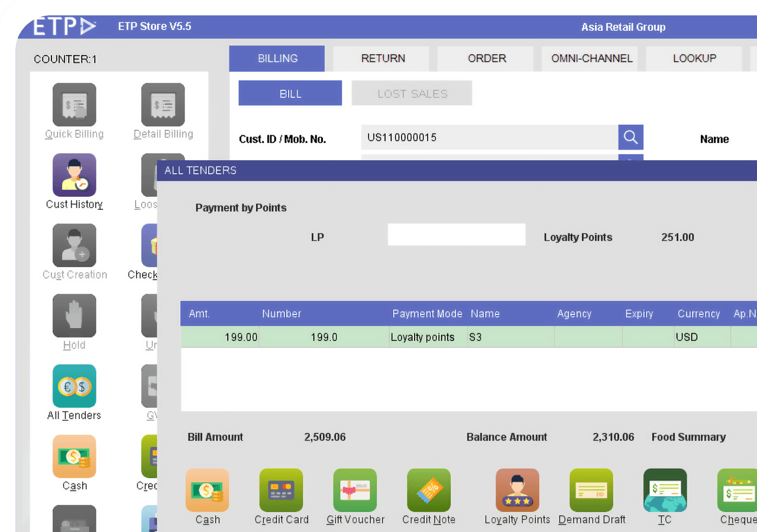The height and width of the screenshot is (532, 757).
Task: Click the BILL button
Action: [290, 93]
